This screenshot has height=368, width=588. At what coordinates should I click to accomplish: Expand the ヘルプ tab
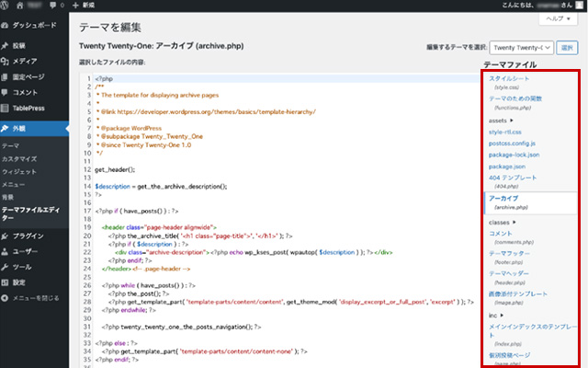558,18
